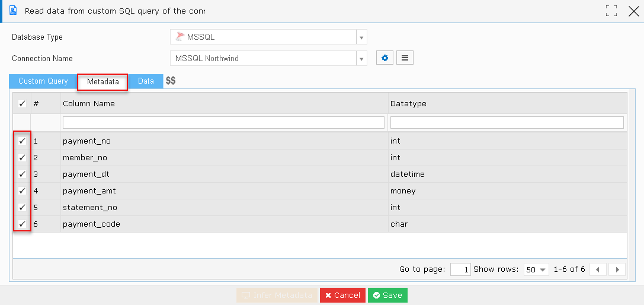Expand the Database Type dropdown

[x=361, y=37]
